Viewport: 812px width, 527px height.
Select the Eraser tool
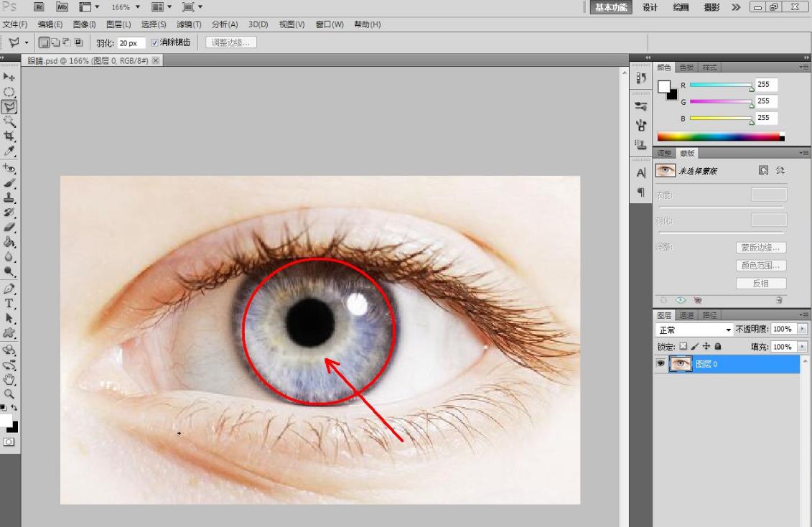[9, 227]
